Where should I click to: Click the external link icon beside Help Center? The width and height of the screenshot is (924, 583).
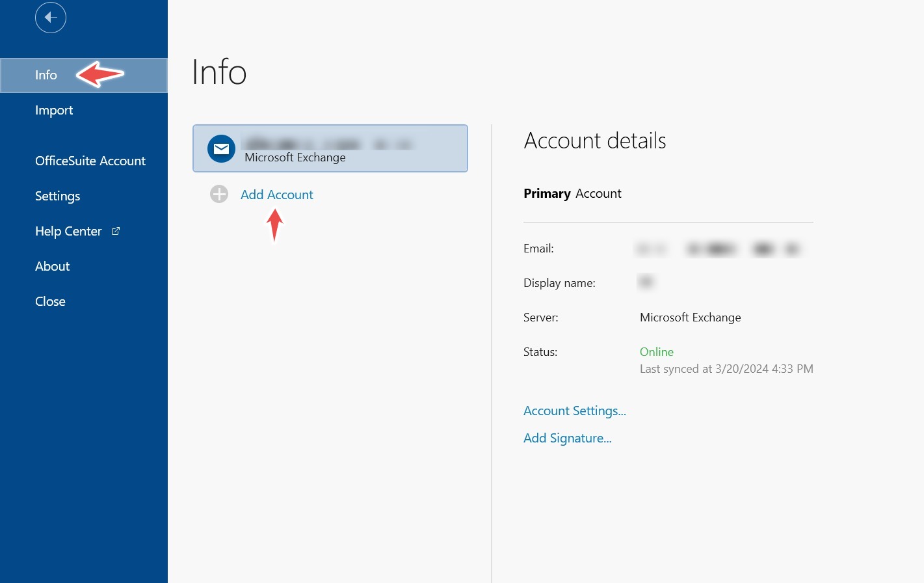pyautogui.click(x=116, y=231)
